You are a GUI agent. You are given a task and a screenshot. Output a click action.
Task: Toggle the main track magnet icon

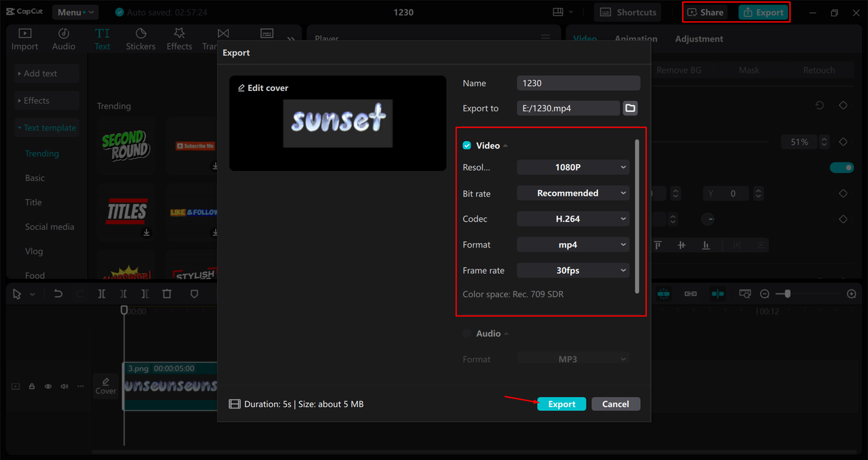tap(663, 294)
